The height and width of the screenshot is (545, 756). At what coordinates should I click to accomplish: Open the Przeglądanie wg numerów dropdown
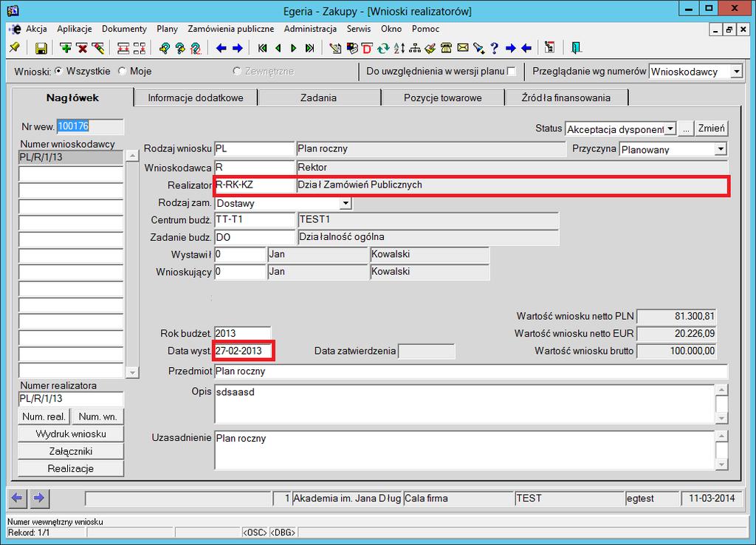(x=736, y=72)
